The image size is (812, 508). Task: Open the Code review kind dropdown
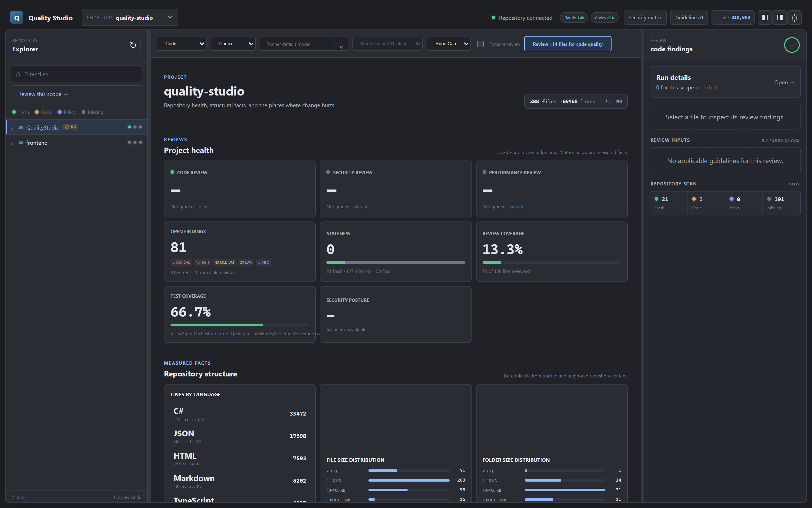(181, 44)
